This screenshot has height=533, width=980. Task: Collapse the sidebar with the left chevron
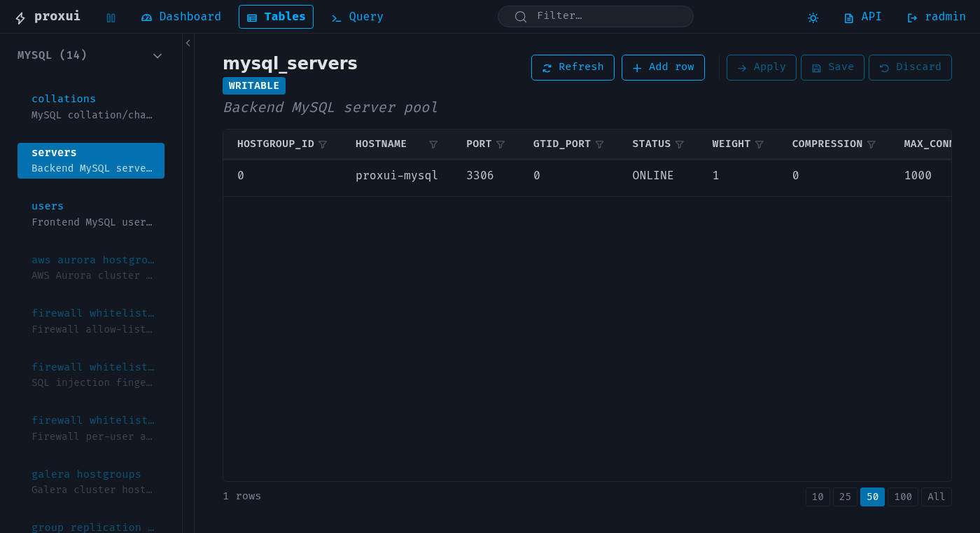188,43
